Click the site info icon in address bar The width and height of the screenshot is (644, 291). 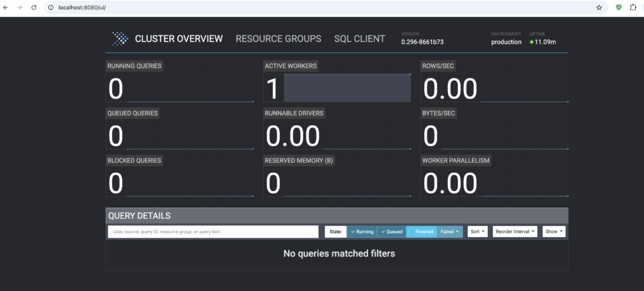click(x=50, y=7)
